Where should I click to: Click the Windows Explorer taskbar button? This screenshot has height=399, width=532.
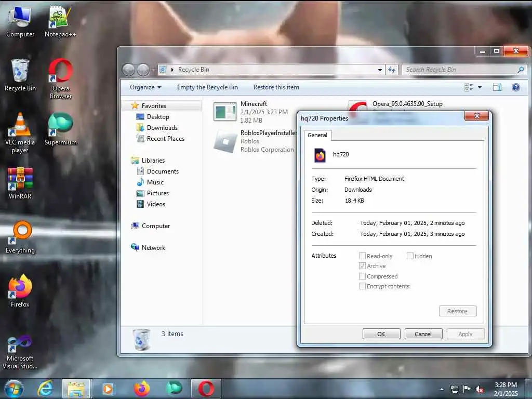pos(76,389)
